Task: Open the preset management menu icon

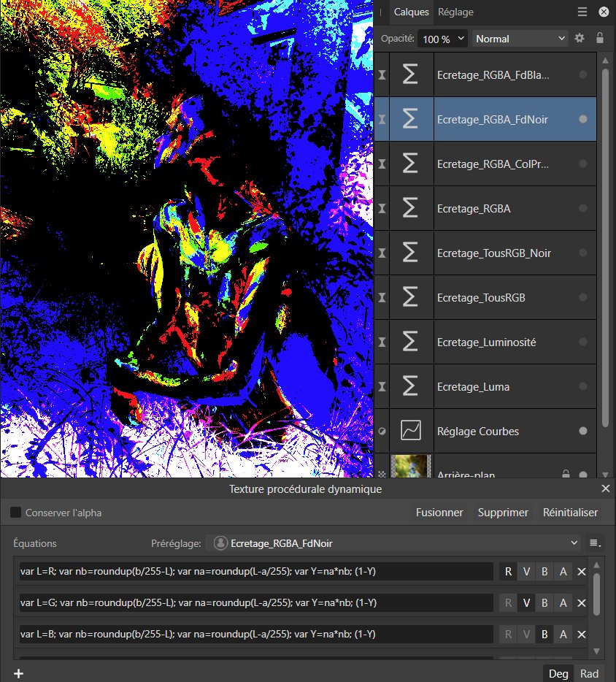Action: click(x=595, y=543)
